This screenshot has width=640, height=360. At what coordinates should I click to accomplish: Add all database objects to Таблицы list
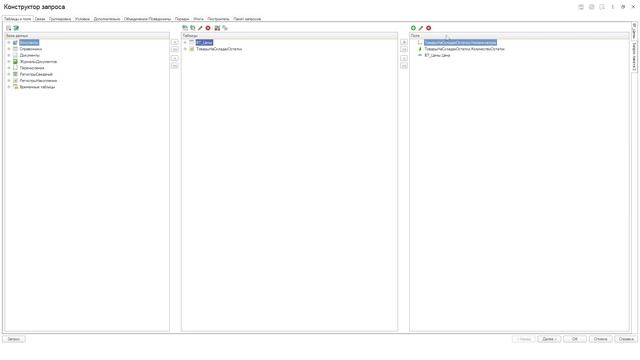[175, 49]
